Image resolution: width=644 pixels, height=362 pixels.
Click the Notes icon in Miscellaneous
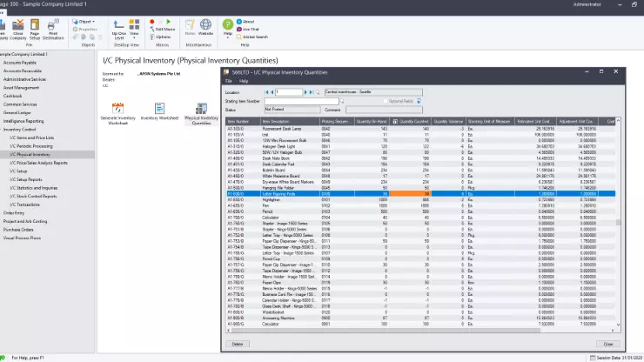(190, 27)
